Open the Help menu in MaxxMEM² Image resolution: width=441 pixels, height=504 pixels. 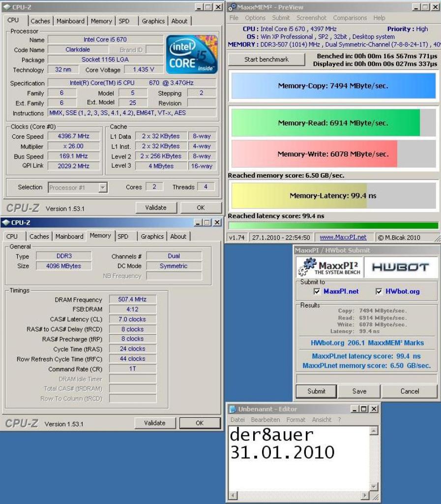pyautogui.click(x=379, y=18)
